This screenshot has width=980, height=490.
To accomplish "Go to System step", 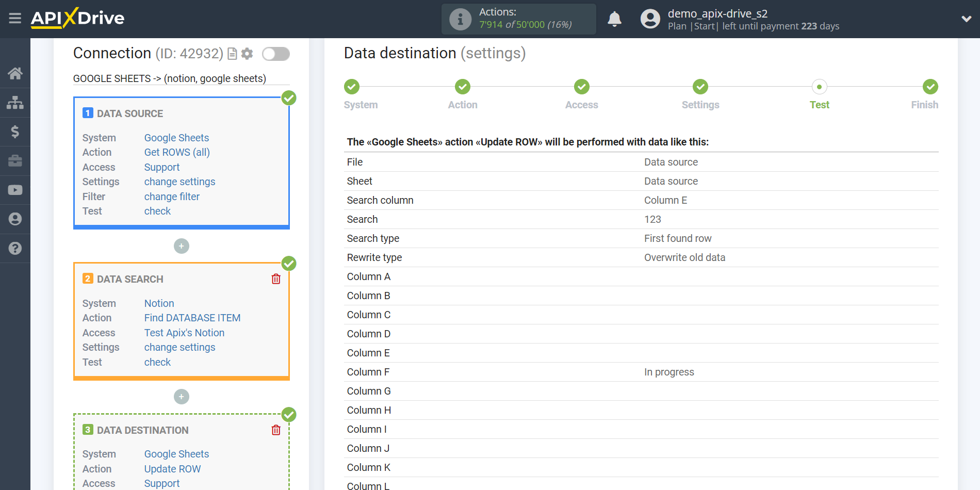I will [352, 87].
